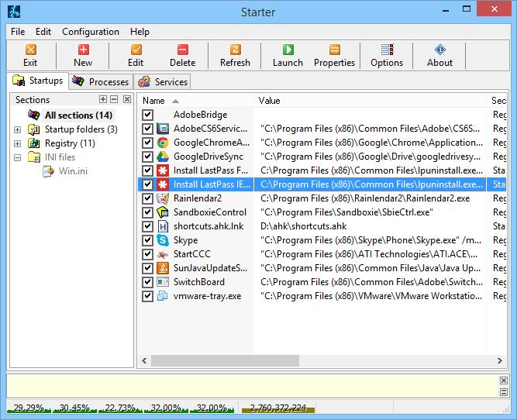Click the Refresh toolbar icon
The height and width of the screenshot is (420, 517).
click(235, 55)
